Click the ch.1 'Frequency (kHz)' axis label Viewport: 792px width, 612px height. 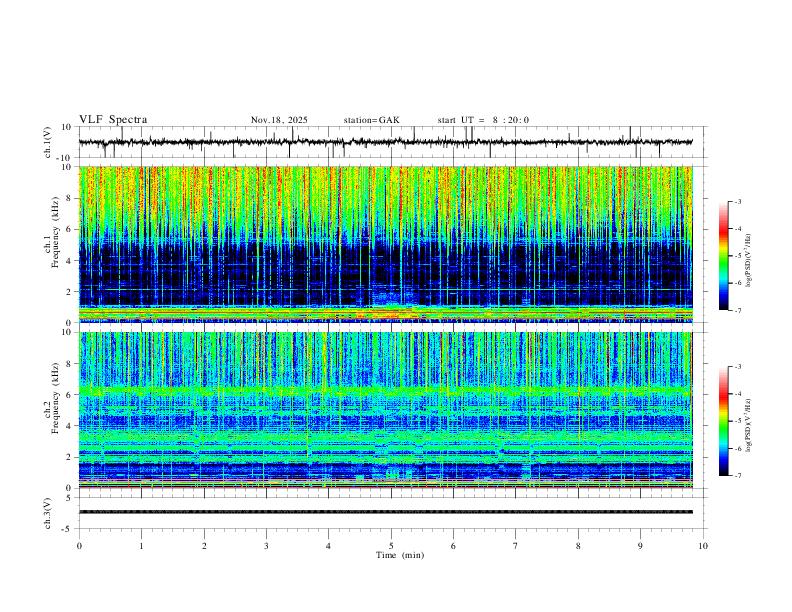[55, 233]
